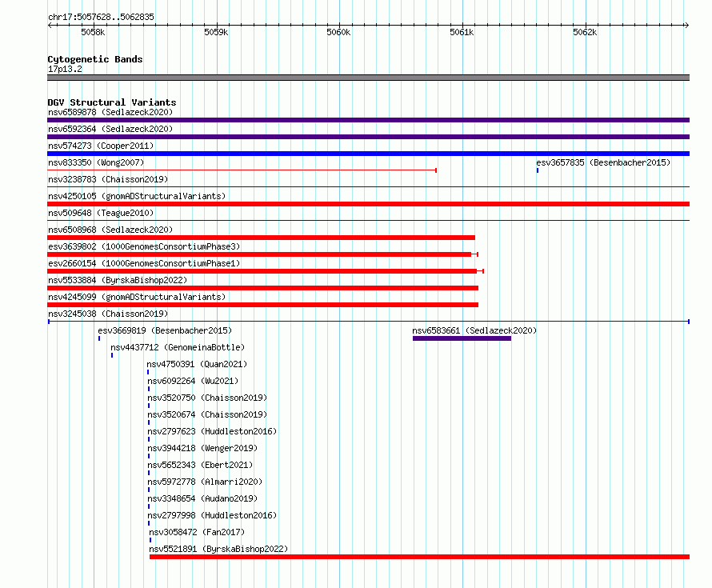
Task: Select esv3669819 (Besenbacher2015) label
Action: tap(165, 330)
